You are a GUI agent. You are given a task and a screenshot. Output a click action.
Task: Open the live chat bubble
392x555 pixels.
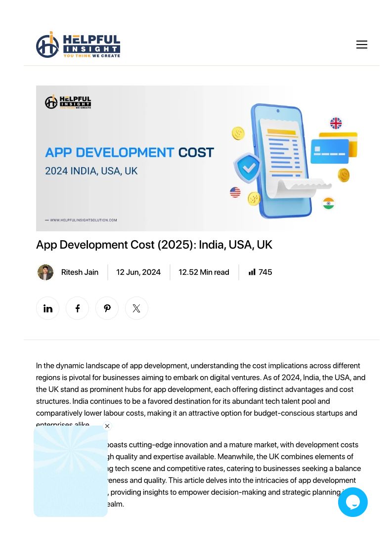click(x=352, y=502)
